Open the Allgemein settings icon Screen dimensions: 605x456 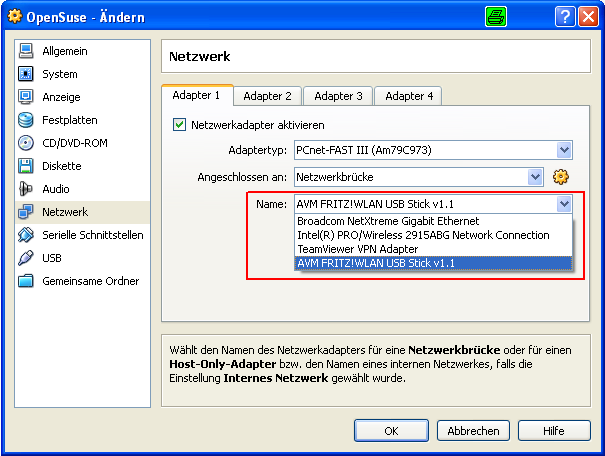(x=27, y=51)
